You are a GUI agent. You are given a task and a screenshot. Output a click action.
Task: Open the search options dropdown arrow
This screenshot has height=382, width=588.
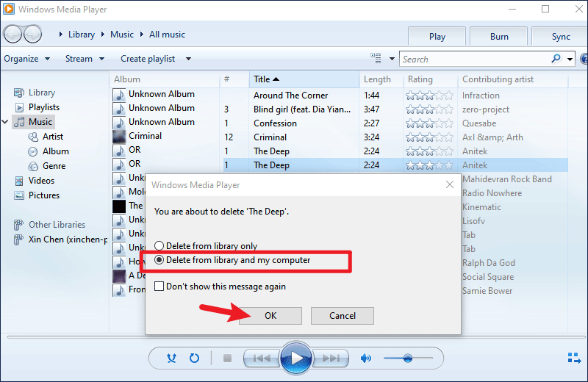(570, 60)
